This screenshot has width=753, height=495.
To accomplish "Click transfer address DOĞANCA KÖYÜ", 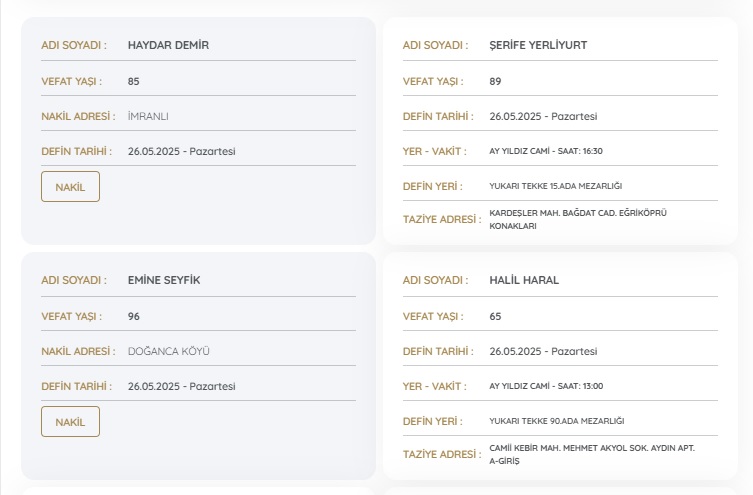I will (x=169, y=351).
